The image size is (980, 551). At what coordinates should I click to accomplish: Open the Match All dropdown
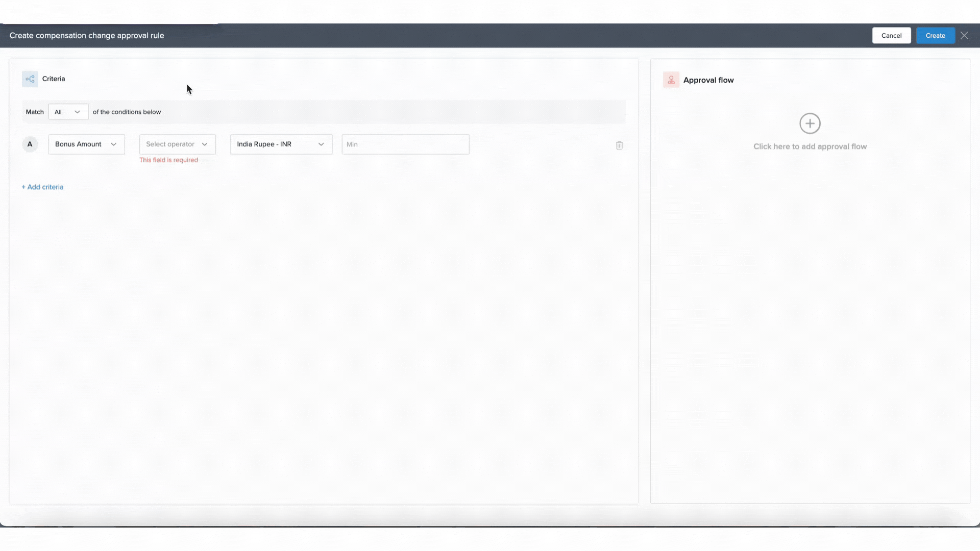click(68, 112)
